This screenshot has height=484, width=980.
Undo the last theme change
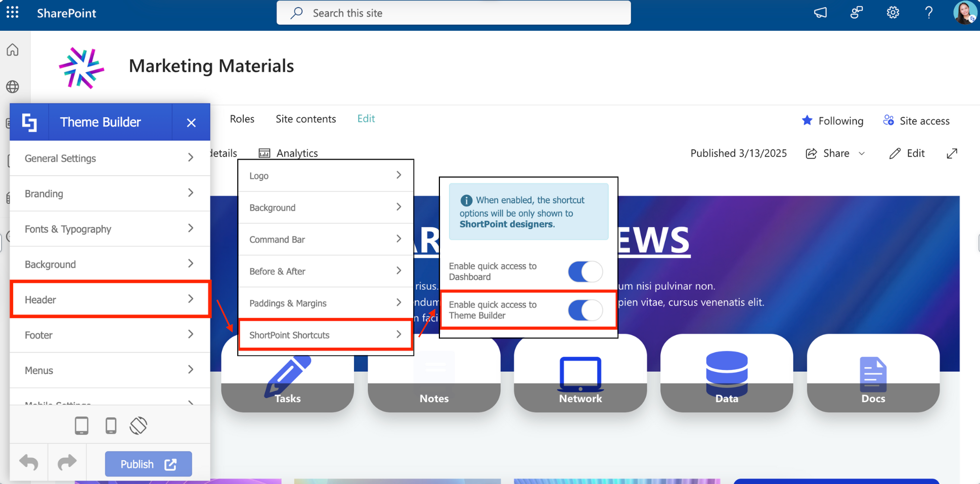pos(29,462)
